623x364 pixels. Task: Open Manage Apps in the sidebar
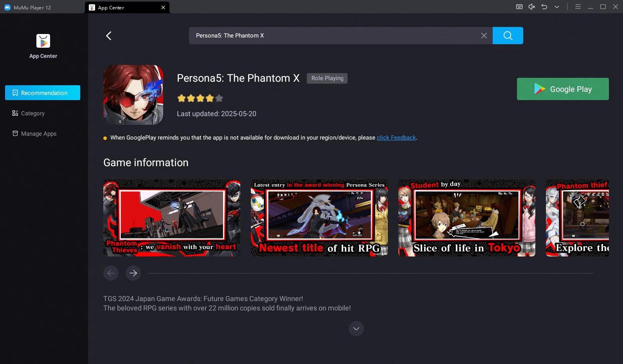[x=43, y=134]
